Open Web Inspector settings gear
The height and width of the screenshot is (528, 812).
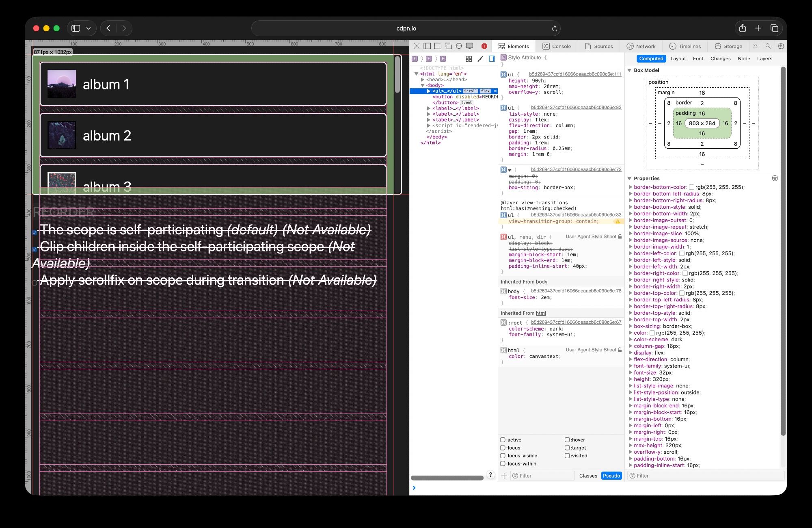(x=781, y=46)
